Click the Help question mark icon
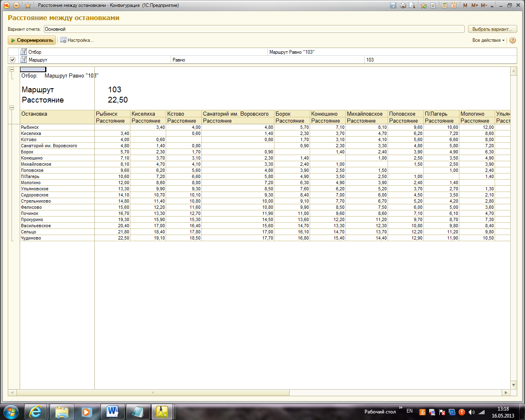525x420 pixels. point(512,40)
